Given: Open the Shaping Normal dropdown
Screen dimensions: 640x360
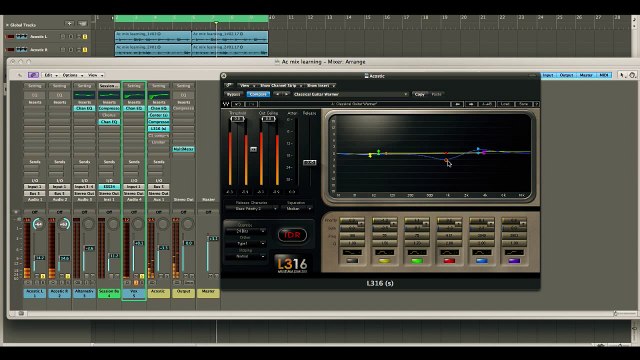Looking at the screenshot, I should tap(245, 256).
